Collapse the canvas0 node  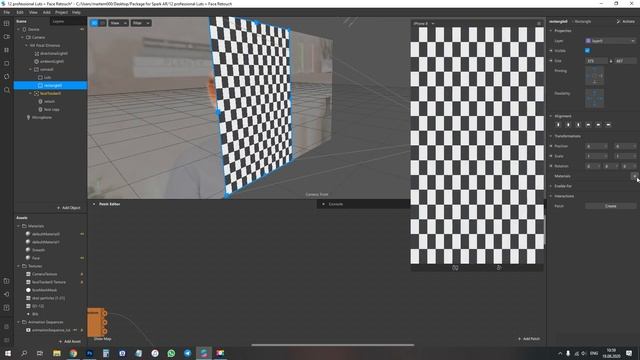(31, 69)
